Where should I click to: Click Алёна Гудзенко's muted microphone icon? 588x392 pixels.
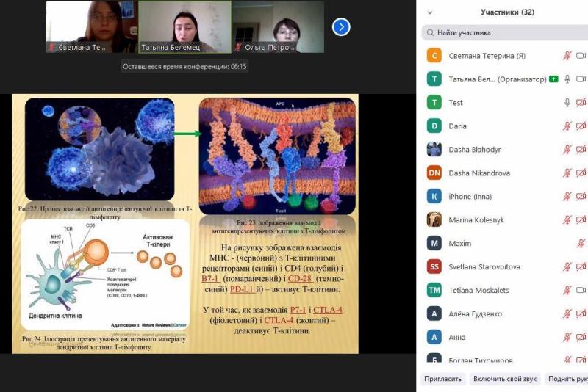[x=567, y=313]
